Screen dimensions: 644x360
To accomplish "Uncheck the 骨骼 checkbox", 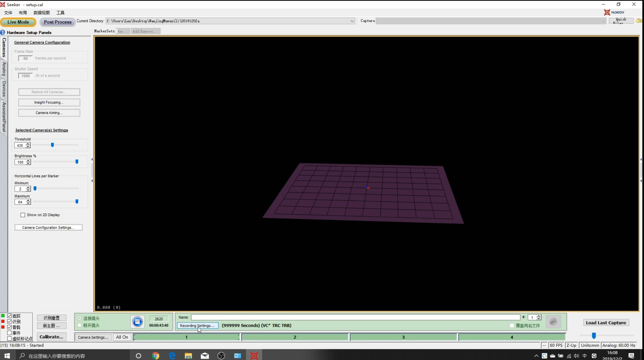I will point(9,327).
